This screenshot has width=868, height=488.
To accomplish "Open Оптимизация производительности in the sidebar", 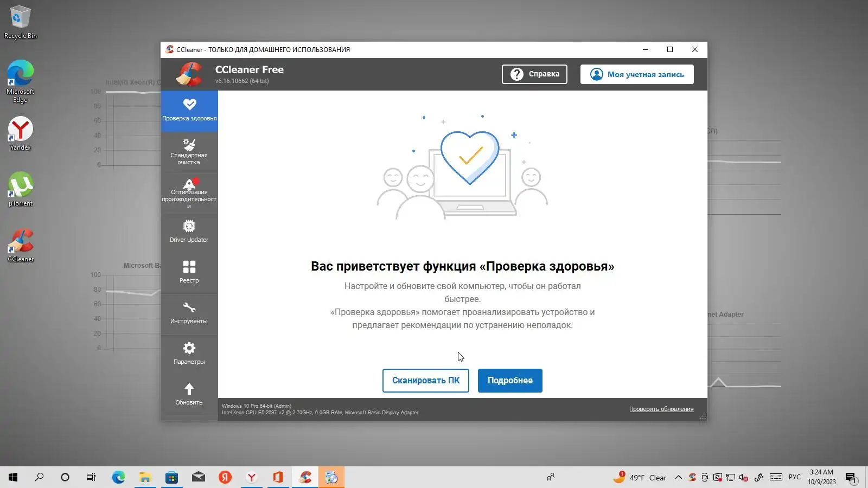I will 189,192.
